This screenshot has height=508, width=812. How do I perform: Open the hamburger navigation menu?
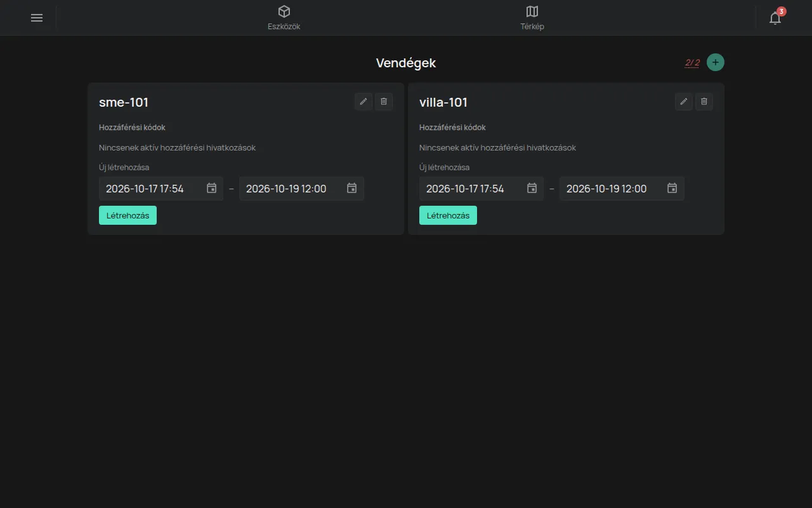coord(37,18)
